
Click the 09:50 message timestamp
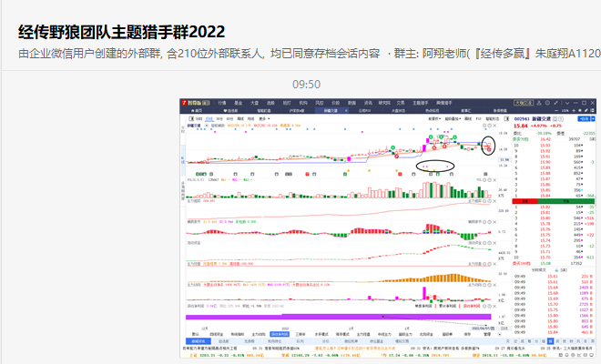[306, 85]
